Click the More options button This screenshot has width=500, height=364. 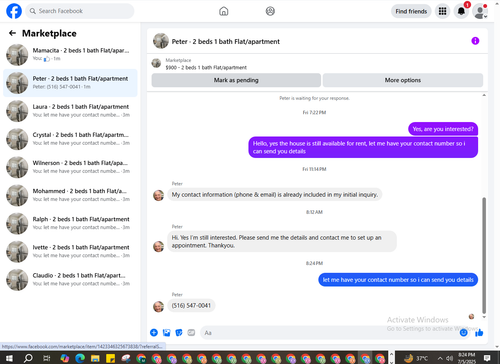tap(403, 80)
